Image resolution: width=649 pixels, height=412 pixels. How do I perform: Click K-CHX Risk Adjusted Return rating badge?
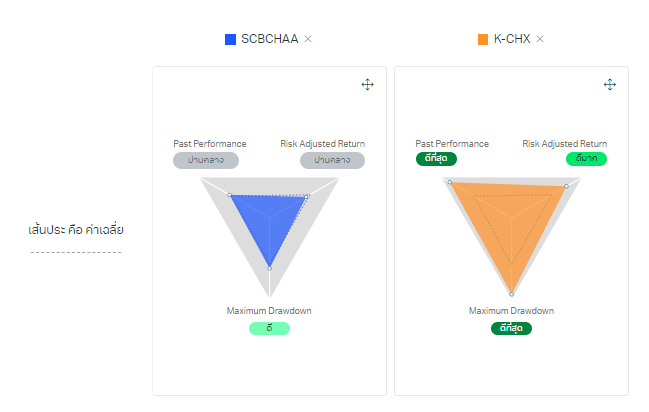(586, 159)
